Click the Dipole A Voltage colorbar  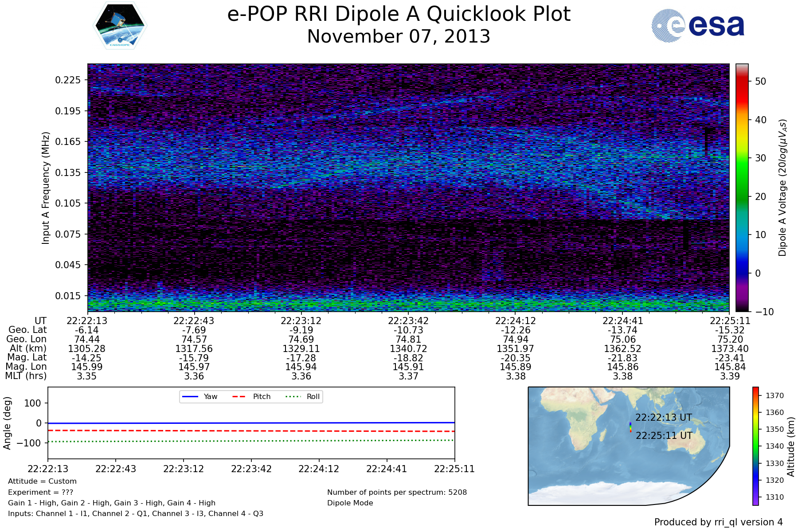[742, 188]
